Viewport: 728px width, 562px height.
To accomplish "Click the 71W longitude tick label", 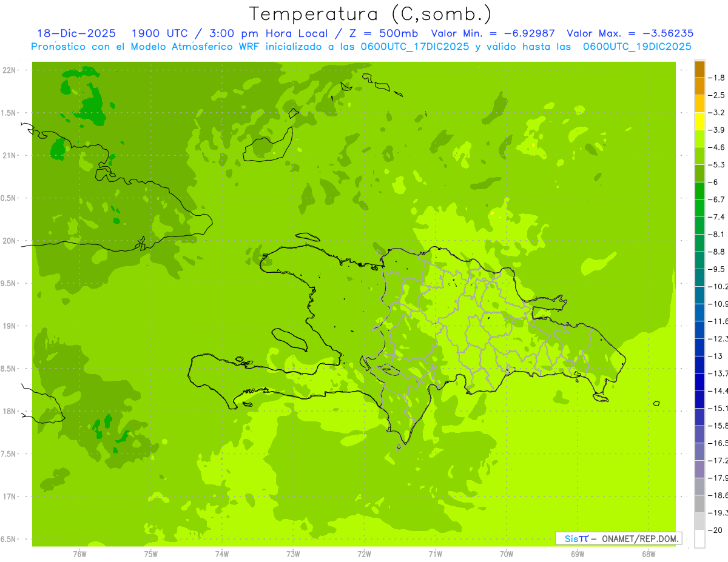I will click(435, 554).
